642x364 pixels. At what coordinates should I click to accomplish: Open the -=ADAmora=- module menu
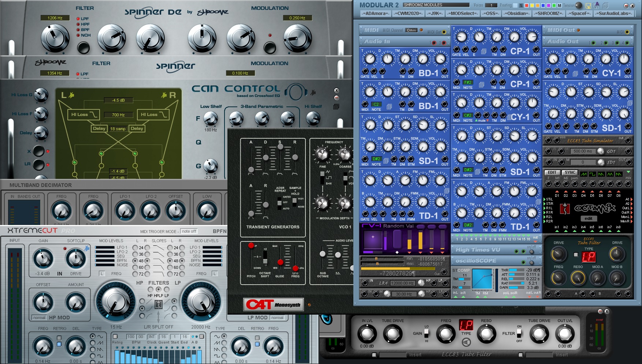point(375,14)
